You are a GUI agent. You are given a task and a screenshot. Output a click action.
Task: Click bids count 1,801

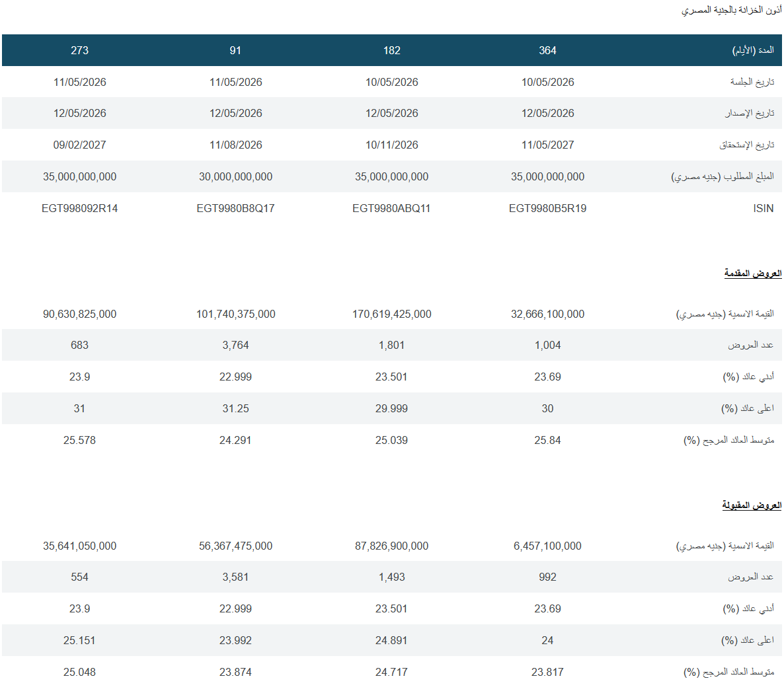pyautogui.click(x=391, y=346)
